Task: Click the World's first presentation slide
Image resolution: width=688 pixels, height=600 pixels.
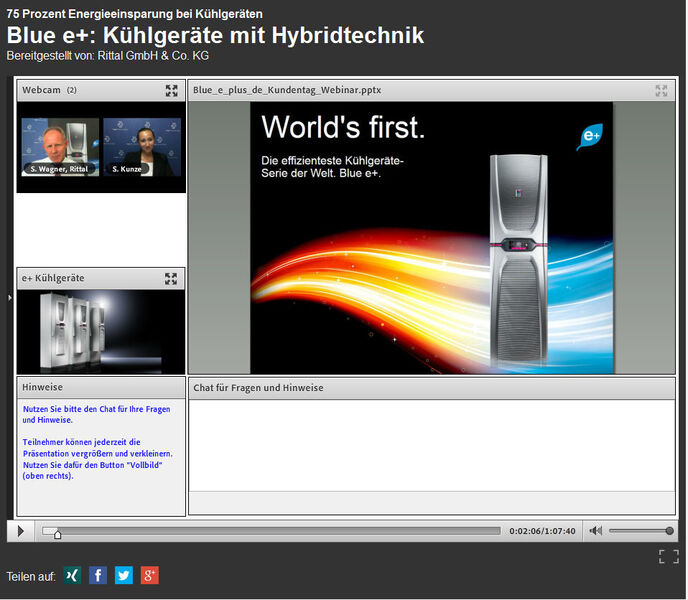Action: (432, 238)
